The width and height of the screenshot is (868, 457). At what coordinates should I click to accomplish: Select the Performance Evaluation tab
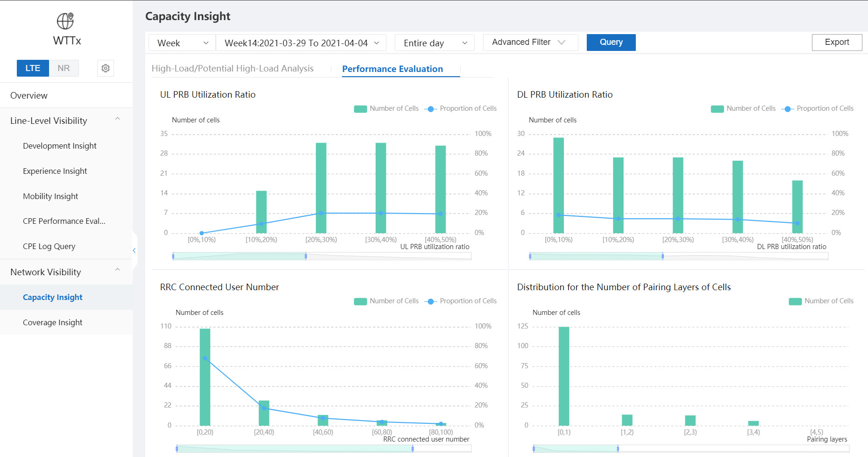pos(392,69)
